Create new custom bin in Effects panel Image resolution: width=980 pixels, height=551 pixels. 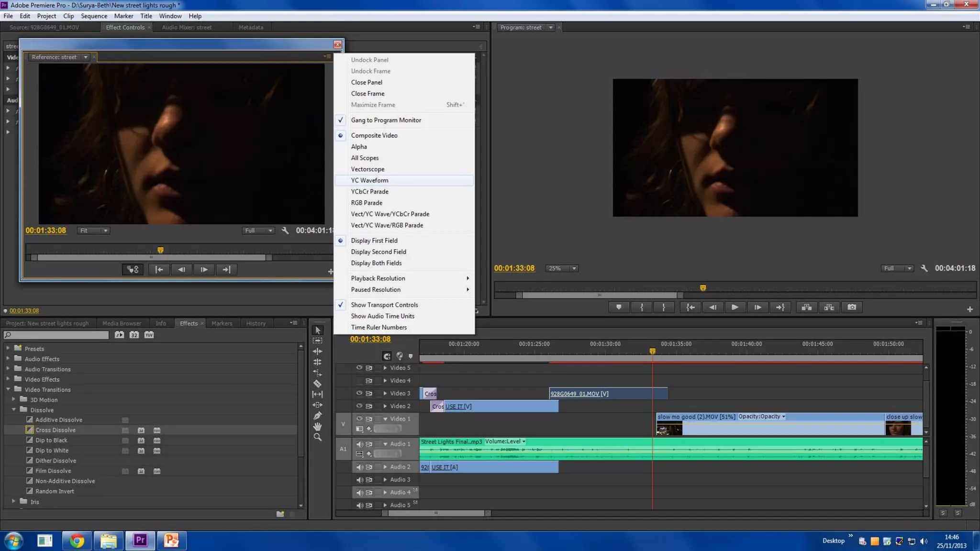280,514
